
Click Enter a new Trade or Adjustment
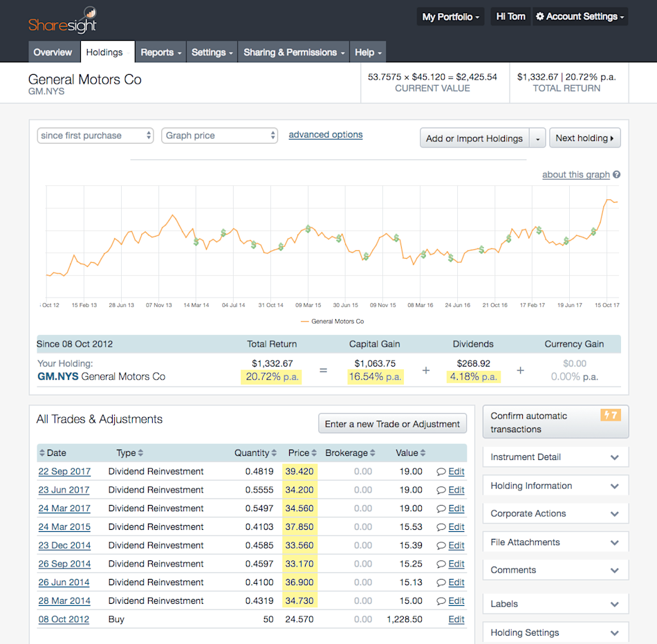click(393, 424)
